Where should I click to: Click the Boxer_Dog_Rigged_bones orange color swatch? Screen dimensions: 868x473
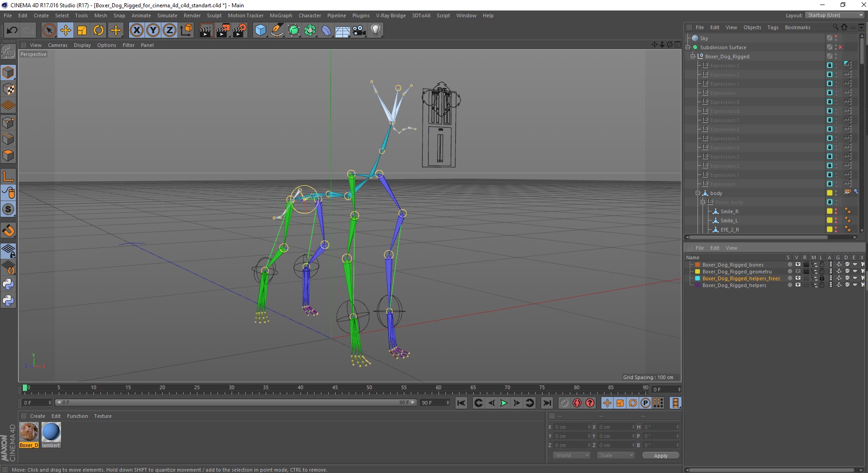(697, 265)
